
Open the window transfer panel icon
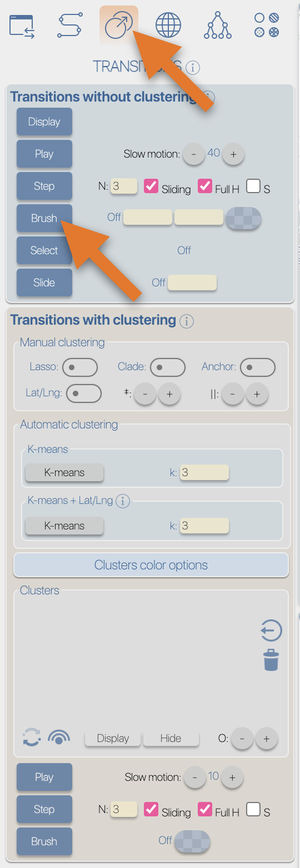[x=23, y=26]
